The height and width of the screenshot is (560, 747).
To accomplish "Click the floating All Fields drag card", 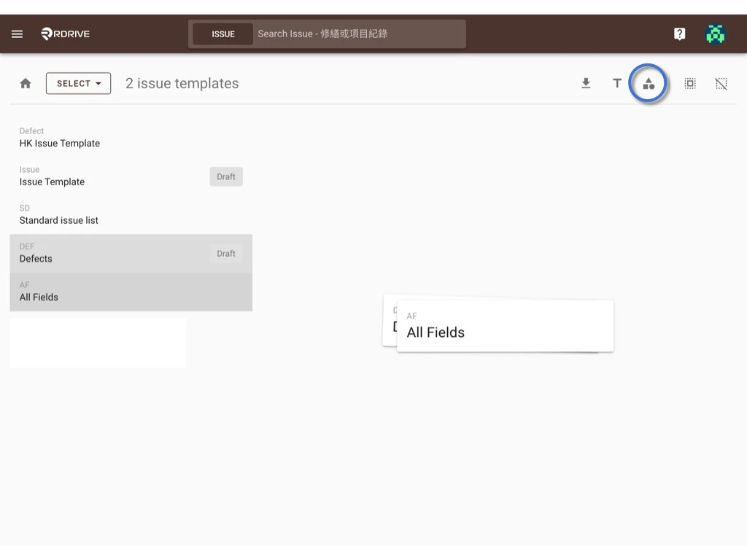I will point(505,326).
